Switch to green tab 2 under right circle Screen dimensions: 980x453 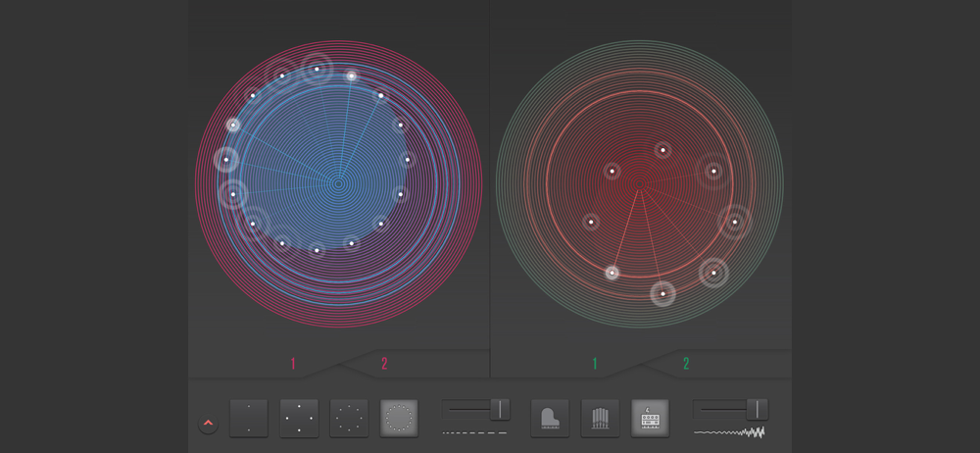[x=686, y=364]
